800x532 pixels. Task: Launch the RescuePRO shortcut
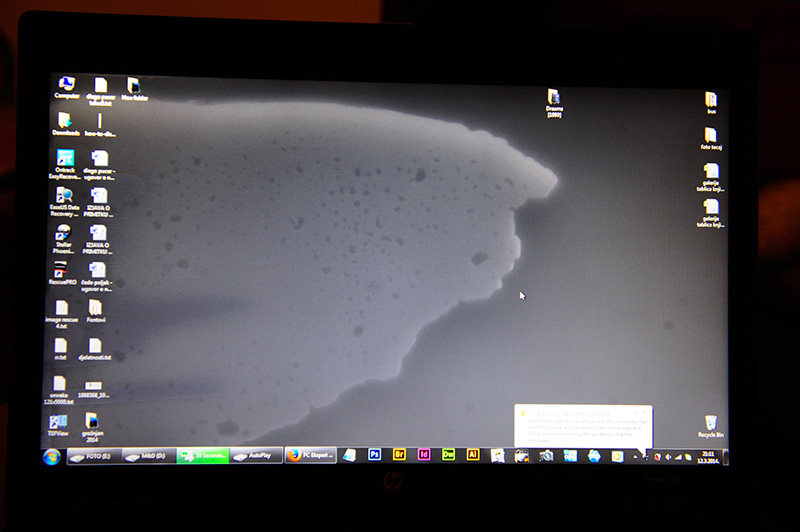62,273
